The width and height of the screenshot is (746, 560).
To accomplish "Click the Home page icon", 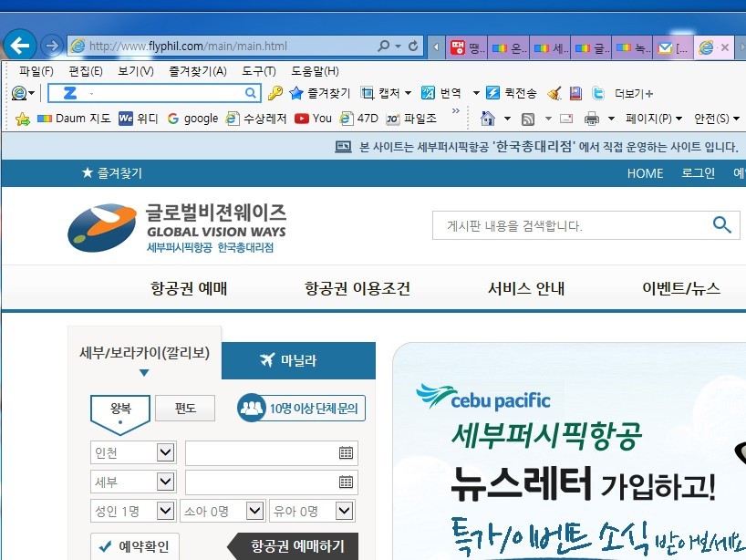I will tap(488, 118).
